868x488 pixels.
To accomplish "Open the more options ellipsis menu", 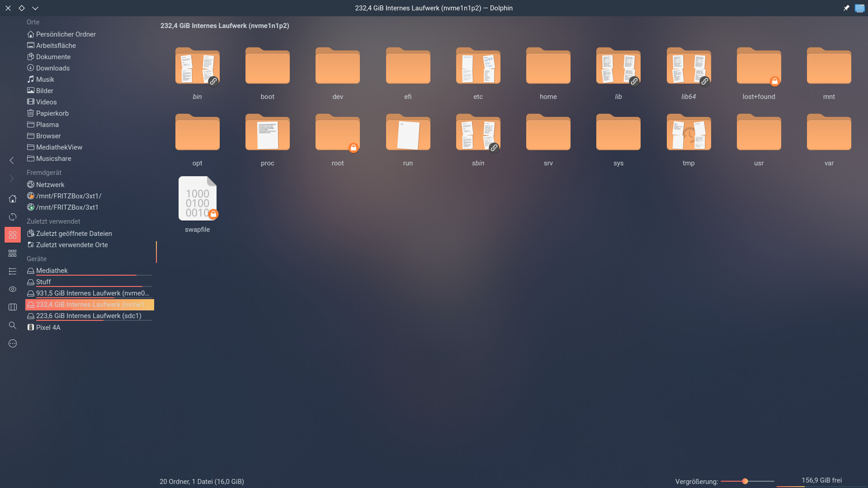I will [12, 343].
